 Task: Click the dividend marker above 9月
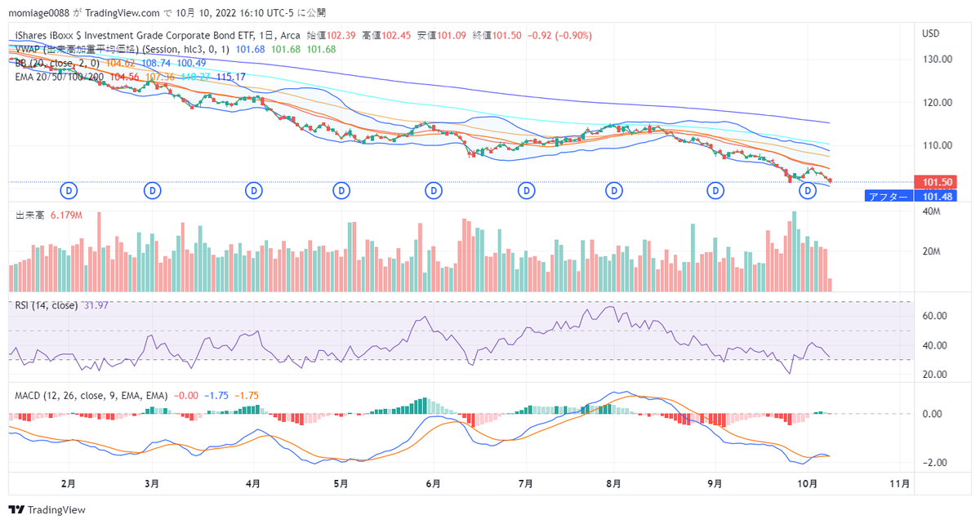pos(715,190)
